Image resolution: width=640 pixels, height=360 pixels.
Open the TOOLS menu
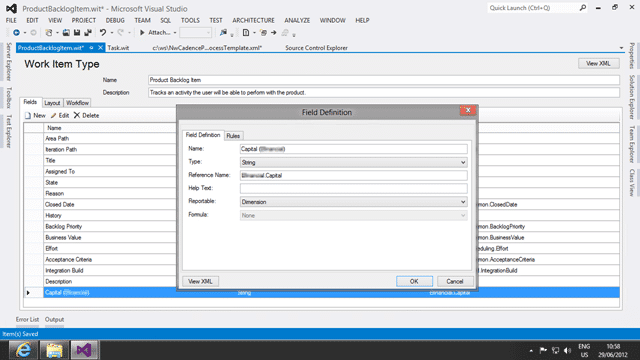(190, 20)
